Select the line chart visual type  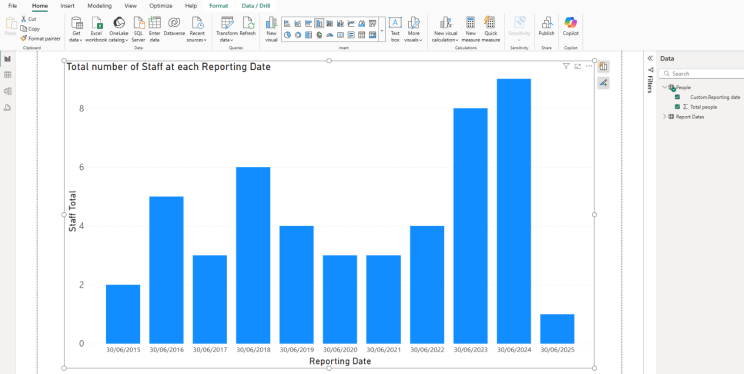[351, 23]
